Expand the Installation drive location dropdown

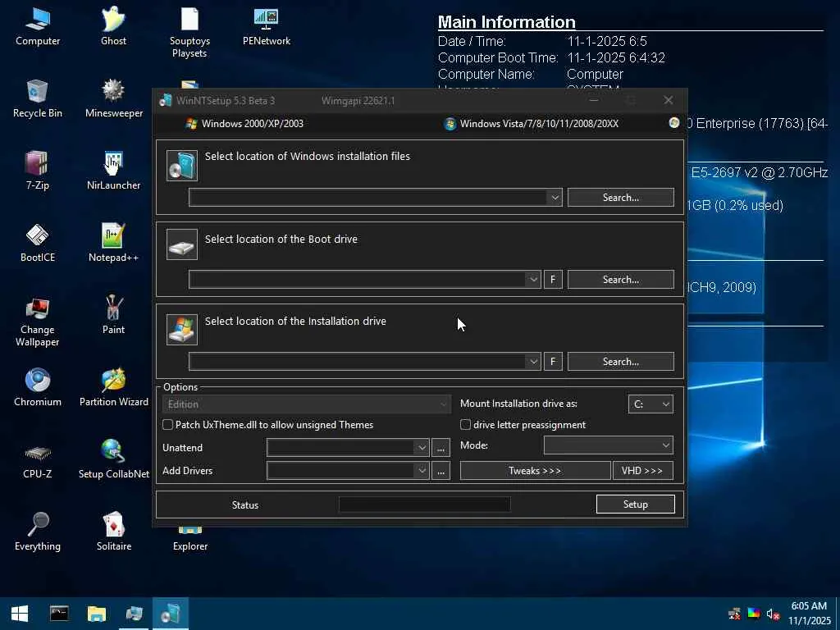[x=533, y=362]
